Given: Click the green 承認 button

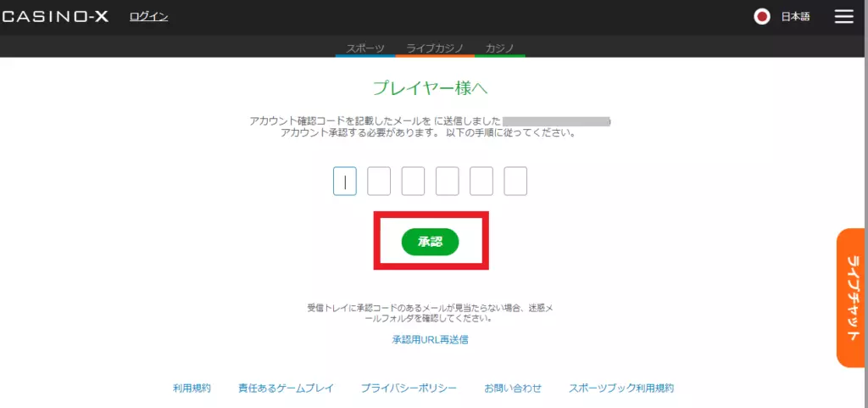Looking at the screenshot, I should (x=430, y=242).
